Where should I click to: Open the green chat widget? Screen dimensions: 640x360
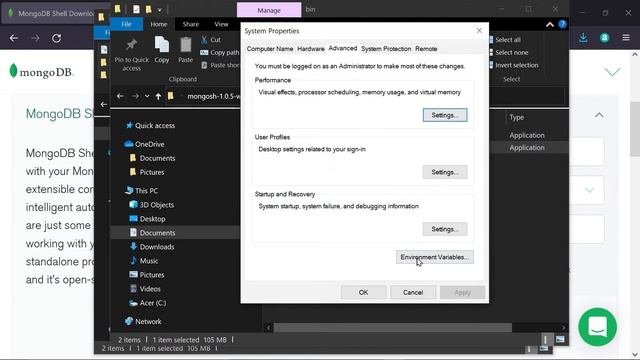598,327
